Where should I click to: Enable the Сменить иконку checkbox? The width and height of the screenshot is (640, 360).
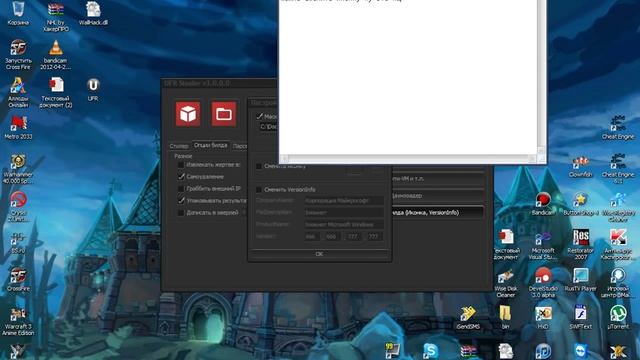tap(258, 166)
